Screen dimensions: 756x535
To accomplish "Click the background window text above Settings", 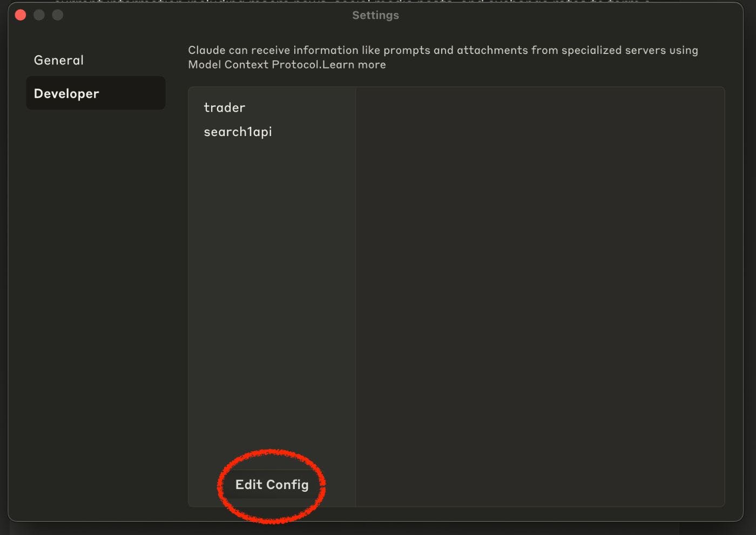I will pos(351,2).
